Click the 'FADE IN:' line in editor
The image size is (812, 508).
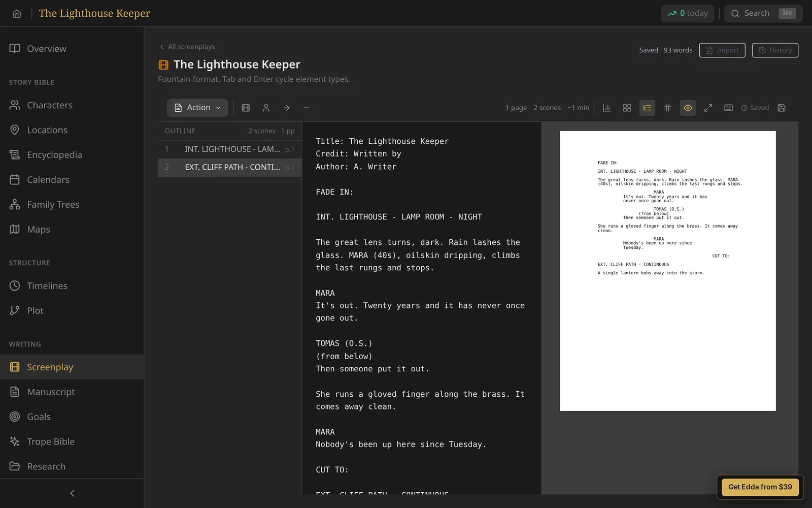334,192
